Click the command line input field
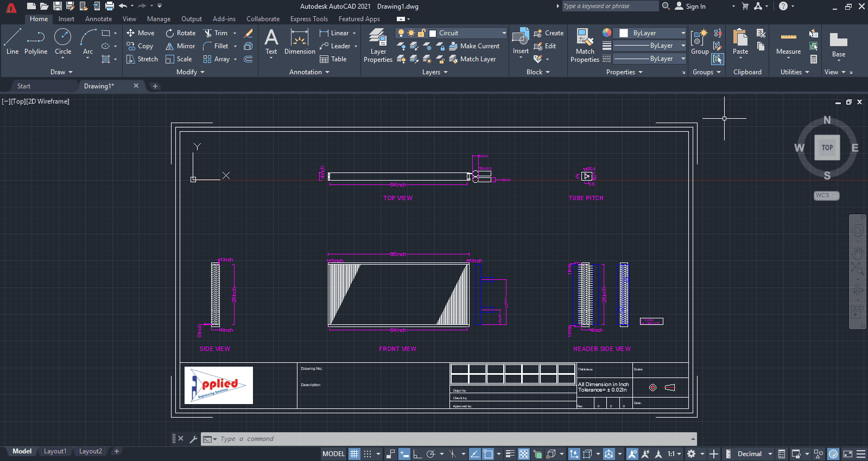Screen dimensions: 868x461 tap(448, 439)
